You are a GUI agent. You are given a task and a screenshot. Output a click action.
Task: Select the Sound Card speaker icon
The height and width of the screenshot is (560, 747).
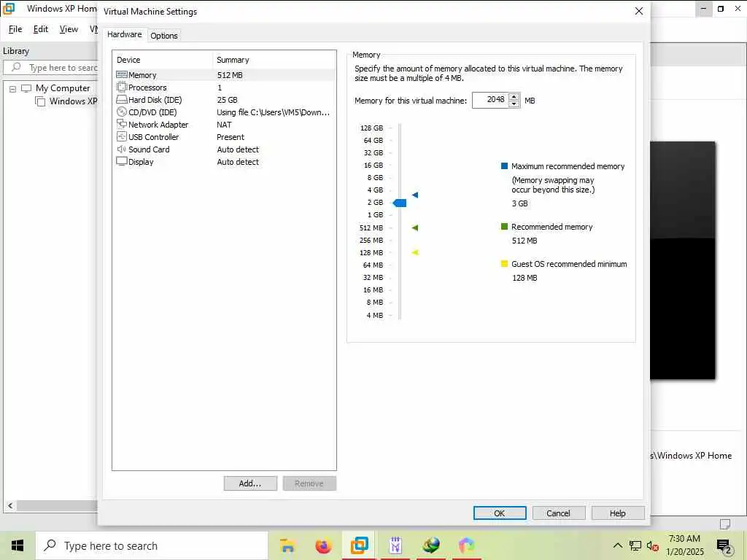click(122, 149)
